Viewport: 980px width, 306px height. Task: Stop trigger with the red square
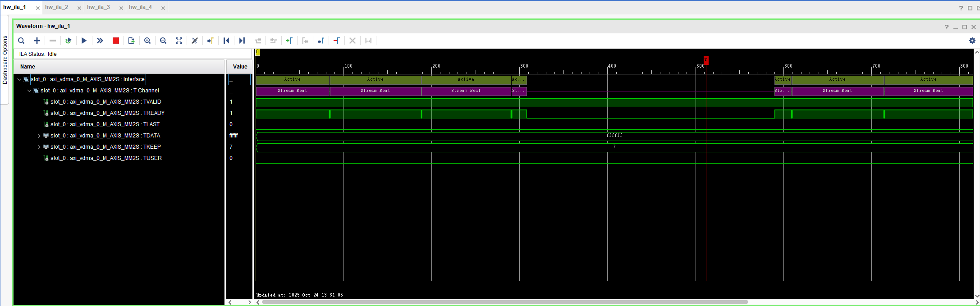pyautogui.click(x=116, y=41)
